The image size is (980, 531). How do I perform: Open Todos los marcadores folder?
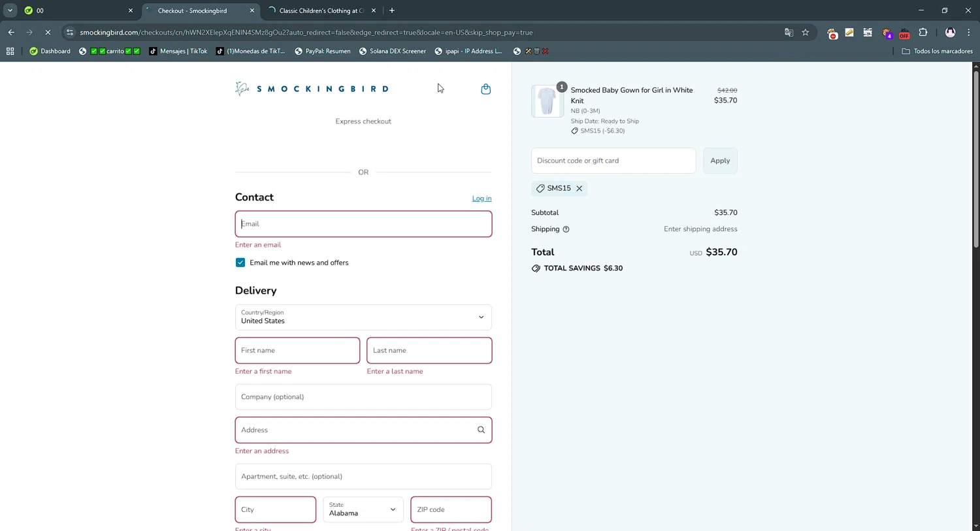click(x=937, y=51)
